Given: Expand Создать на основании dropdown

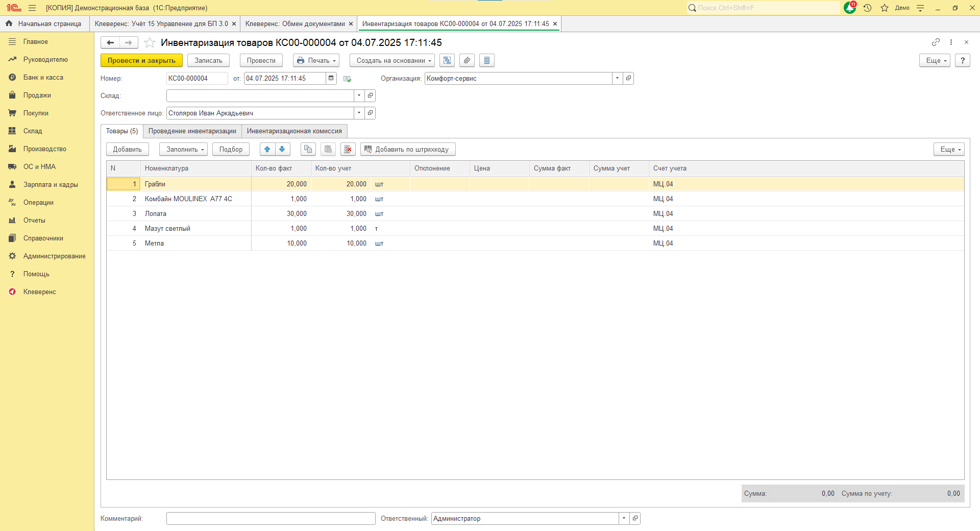Looking at the screenshot, I should point(392,60).
